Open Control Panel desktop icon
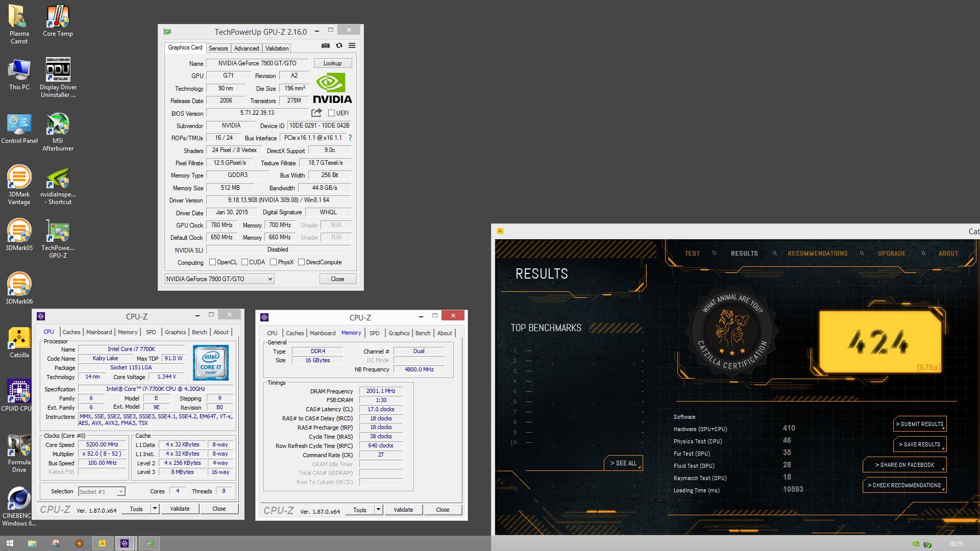Screen dimensions: 980x551 [x=19, y=128]
